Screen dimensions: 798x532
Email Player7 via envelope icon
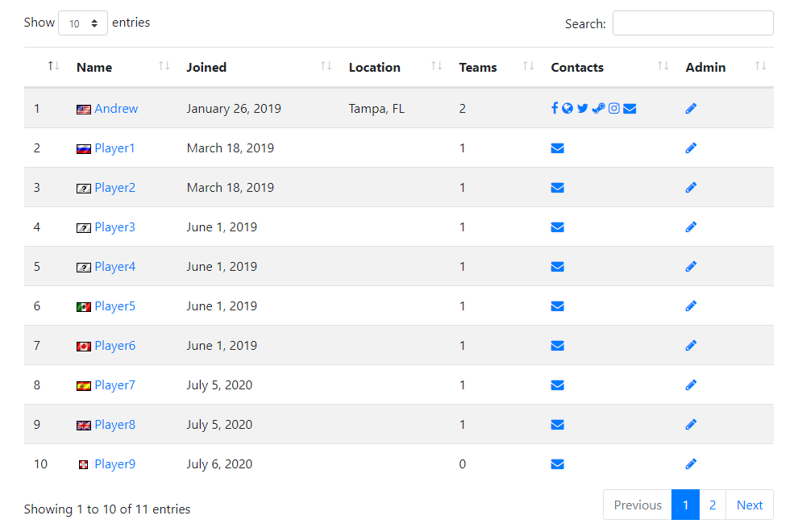(557, 384)
